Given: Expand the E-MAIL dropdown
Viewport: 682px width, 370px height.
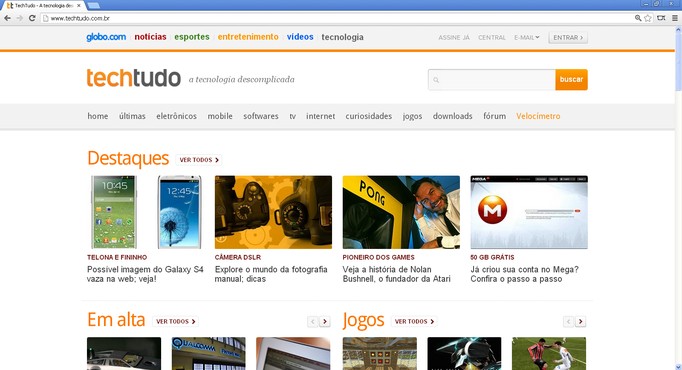Looking at the screenshot, I should [526, 38].
